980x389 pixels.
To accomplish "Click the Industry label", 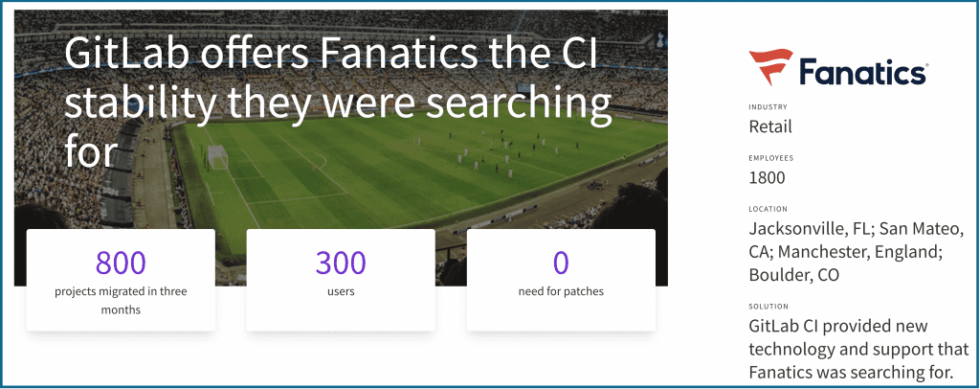I will pyautogui.click(x=768, y=107).
